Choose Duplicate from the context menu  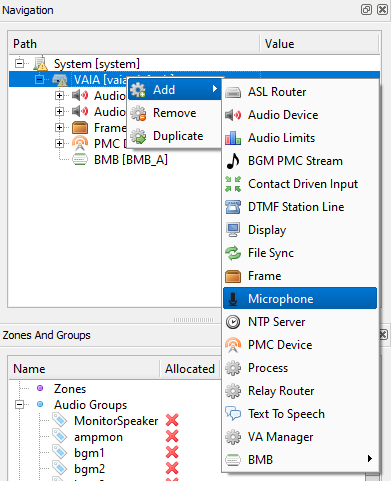pyautogui.click(x=174, y=136)
